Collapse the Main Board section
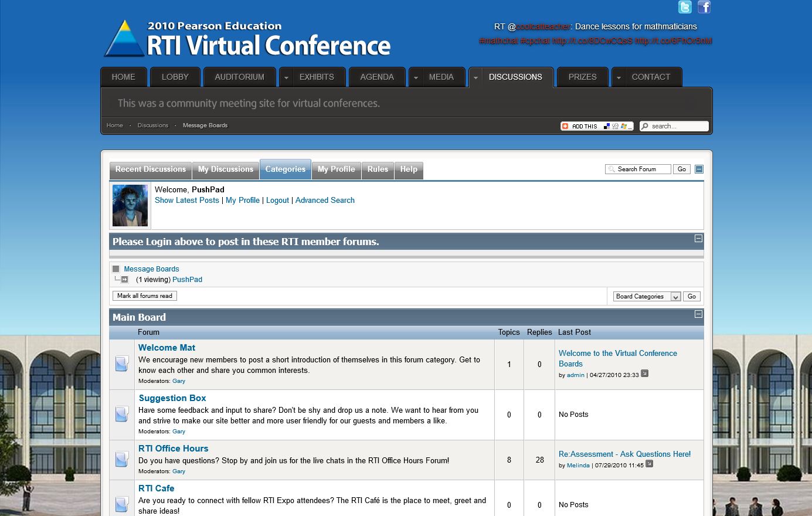 coord(698,314)
